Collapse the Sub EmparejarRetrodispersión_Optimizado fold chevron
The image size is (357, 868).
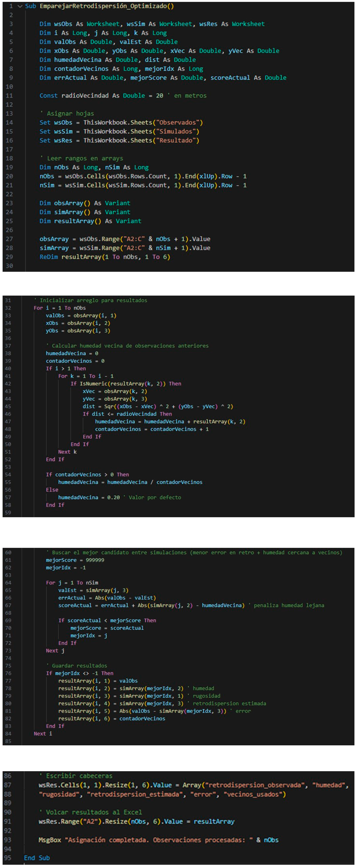point(20,6)
